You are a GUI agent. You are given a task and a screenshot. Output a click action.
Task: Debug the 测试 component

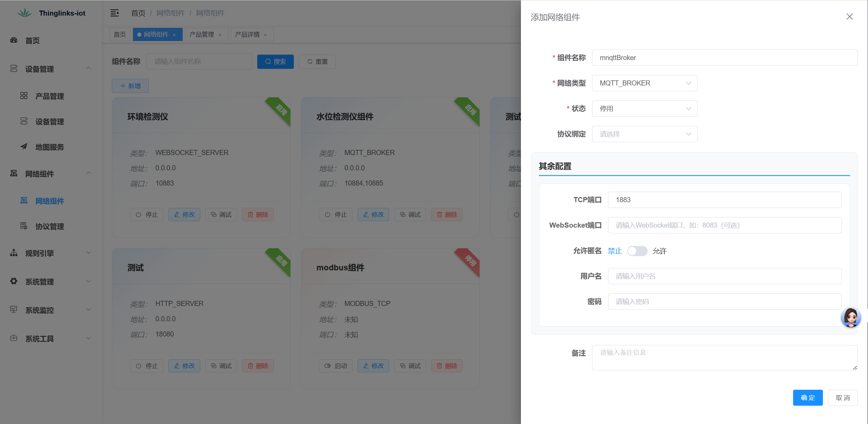point(221,366)
